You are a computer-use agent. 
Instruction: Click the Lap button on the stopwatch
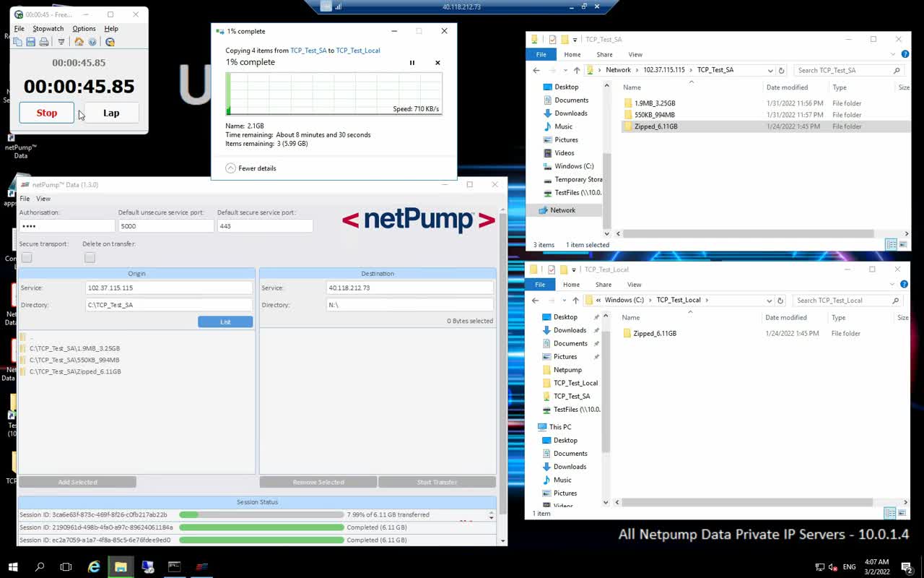tap(111, 113)
